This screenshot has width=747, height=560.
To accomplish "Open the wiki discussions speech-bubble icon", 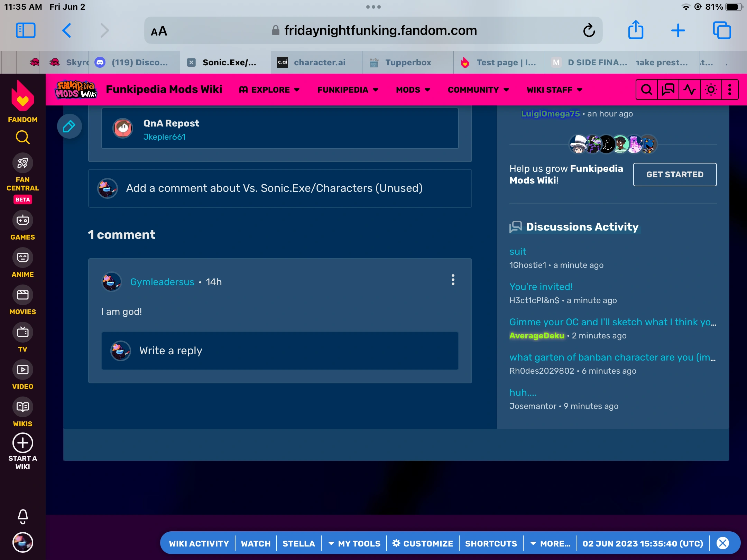I will point(668,90).
